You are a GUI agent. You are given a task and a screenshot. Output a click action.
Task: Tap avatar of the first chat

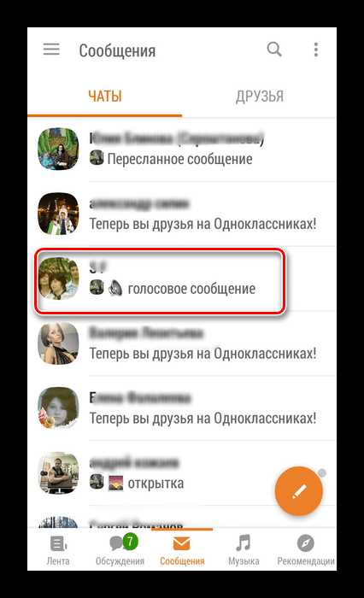coord(58,149)
